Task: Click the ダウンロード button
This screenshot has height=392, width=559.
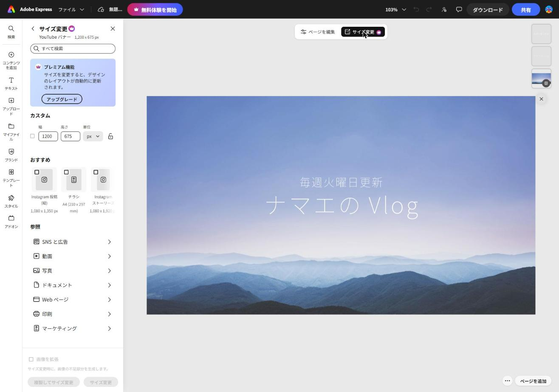Action: [488, 9]
